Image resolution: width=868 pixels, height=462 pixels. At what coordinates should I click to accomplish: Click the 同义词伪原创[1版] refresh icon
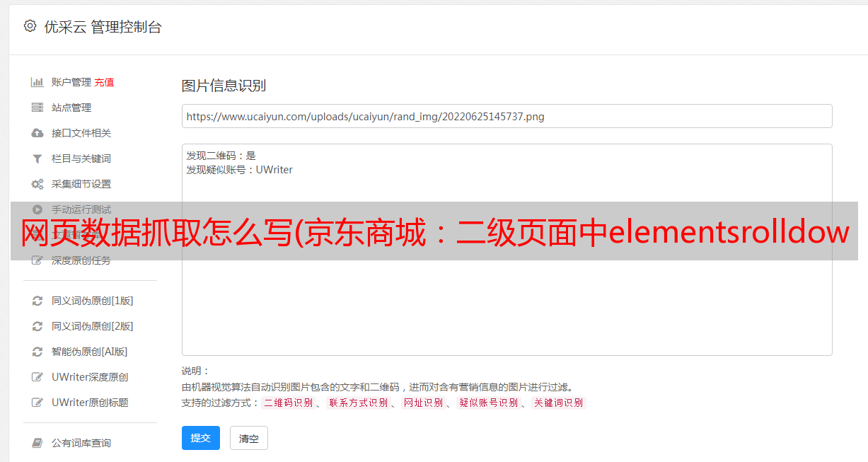pyautogui.click(x=37, y=301)
